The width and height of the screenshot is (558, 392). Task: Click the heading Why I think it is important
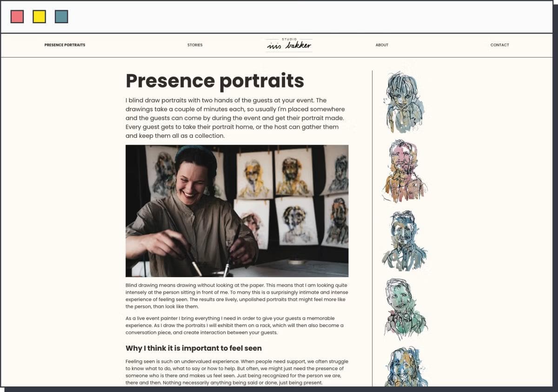193,348
